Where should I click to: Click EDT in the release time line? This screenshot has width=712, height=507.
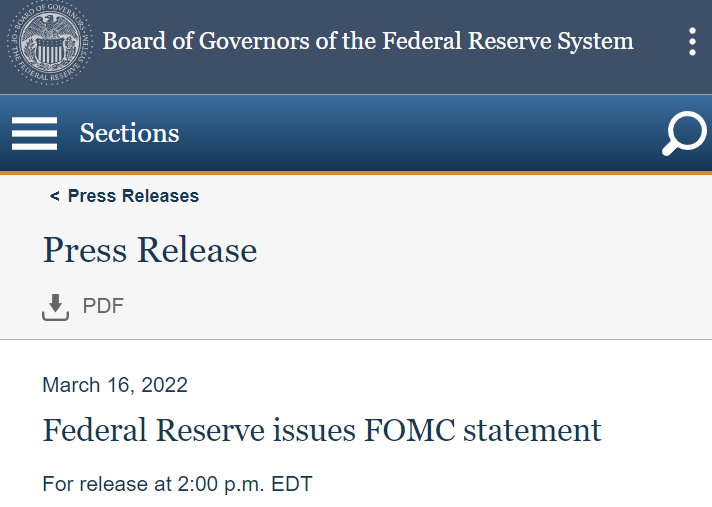(292, 485)
